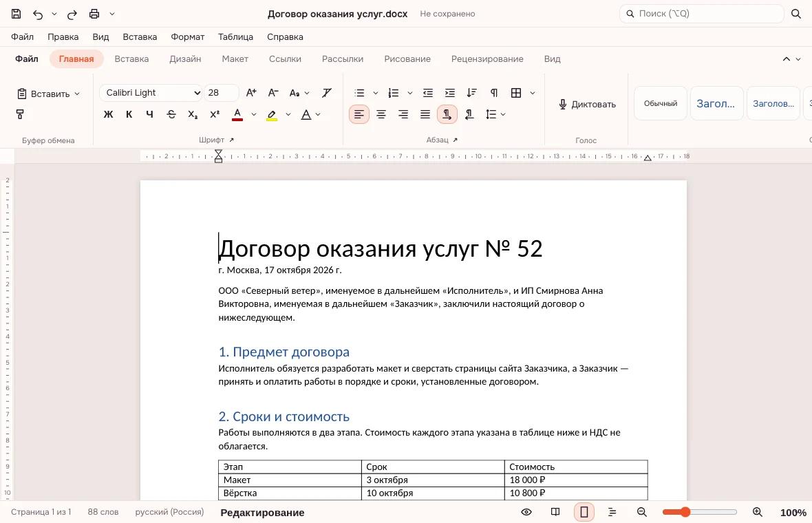Open the Формат menu
812x523 pixels.
click(x=187, y=36)
